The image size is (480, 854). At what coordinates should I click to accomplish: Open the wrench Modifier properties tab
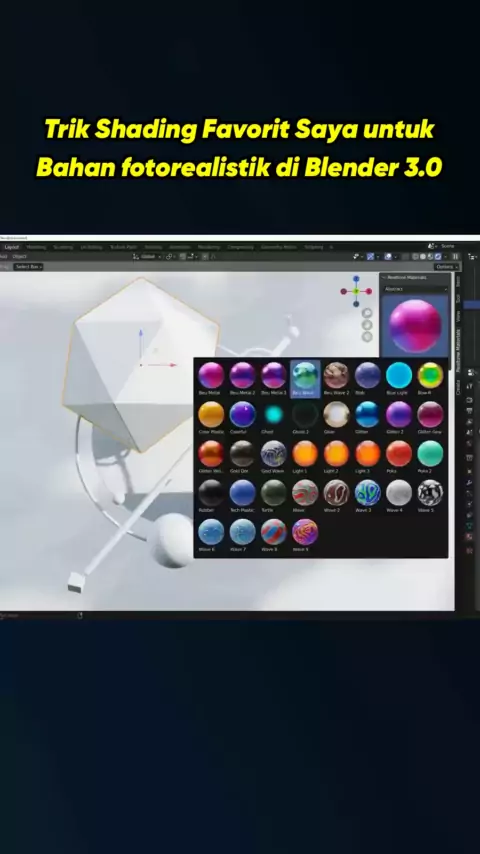(470, 483)
